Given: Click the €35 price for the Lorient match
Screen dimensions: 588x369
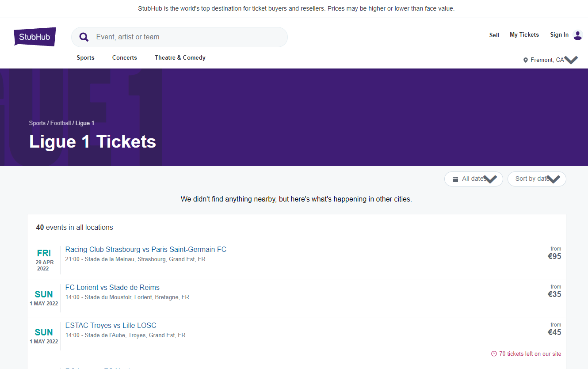Looking at the screenshot, I should point(554,294).
